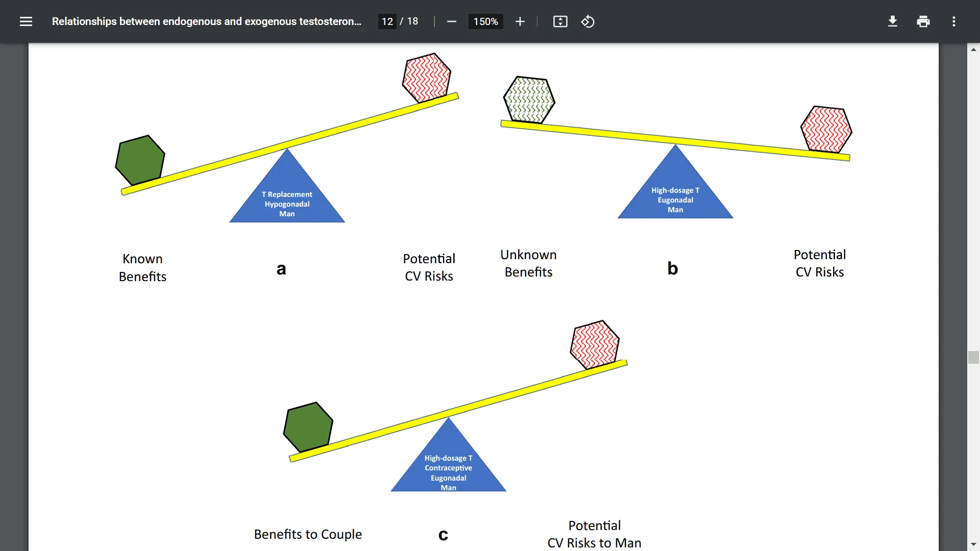Click the zoom out minus icon

point(452,21)
